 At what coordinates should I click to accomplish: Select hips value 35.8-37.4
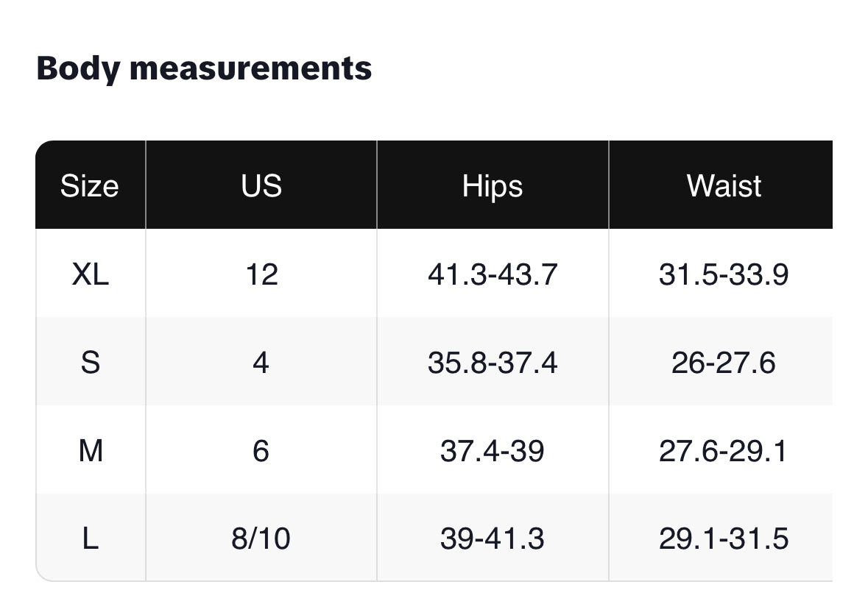tap(493, 363)
